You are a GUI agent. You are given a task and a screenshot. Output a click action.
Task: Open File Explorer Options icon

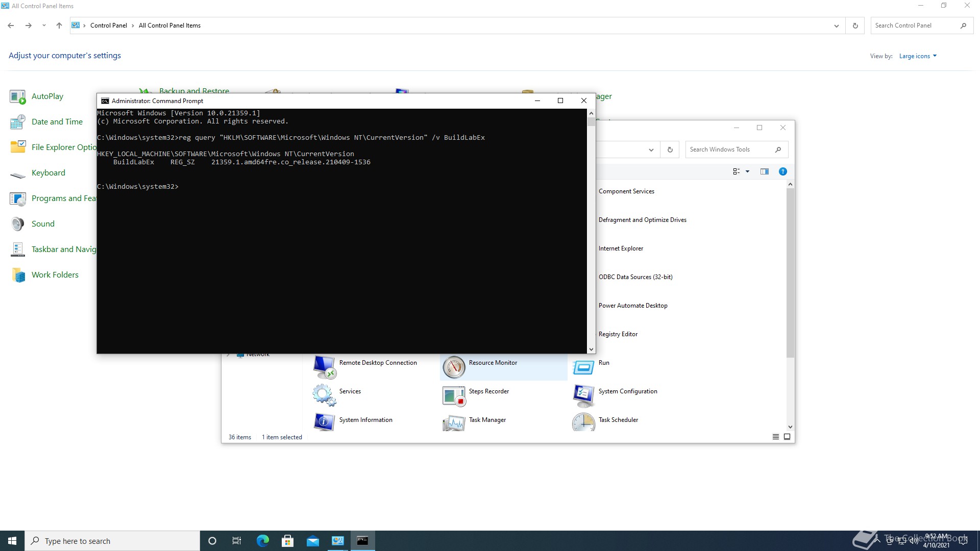(x=18, y=147)
